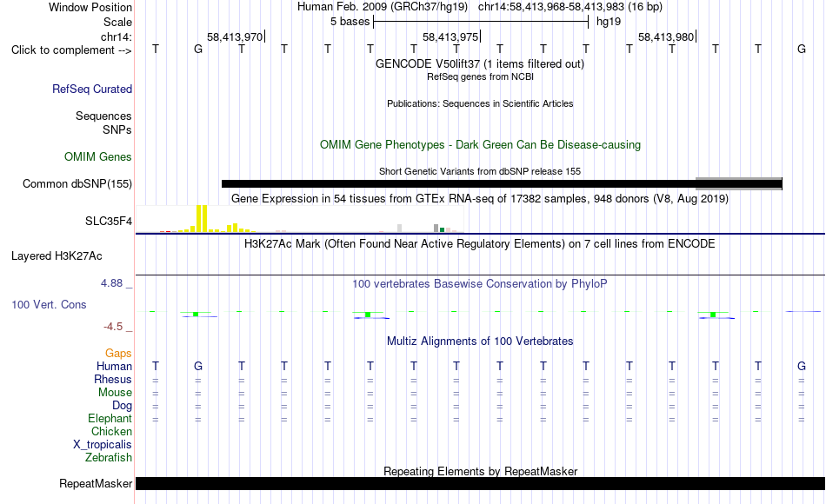
Task: Open Publications: Sequences in Scientific Articles title
Action: 480,103
